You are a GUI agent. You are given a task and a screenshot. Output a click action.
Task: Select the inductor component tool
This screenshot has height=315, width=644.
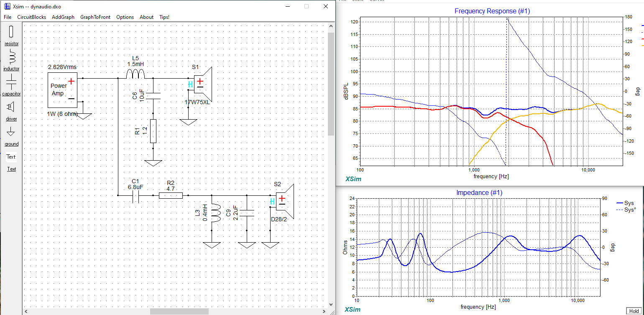(x=11, y=61)
